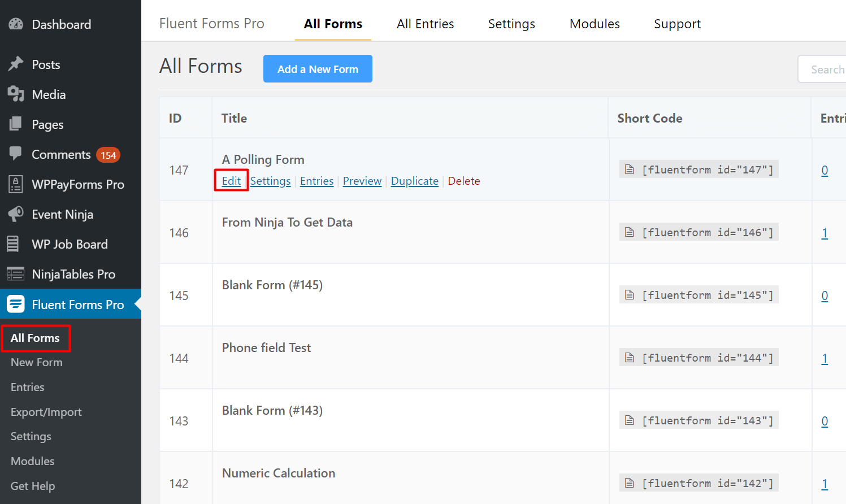Open the All Forms tab
The height and width of the screenshot is (504, 846).
point(333,24)
